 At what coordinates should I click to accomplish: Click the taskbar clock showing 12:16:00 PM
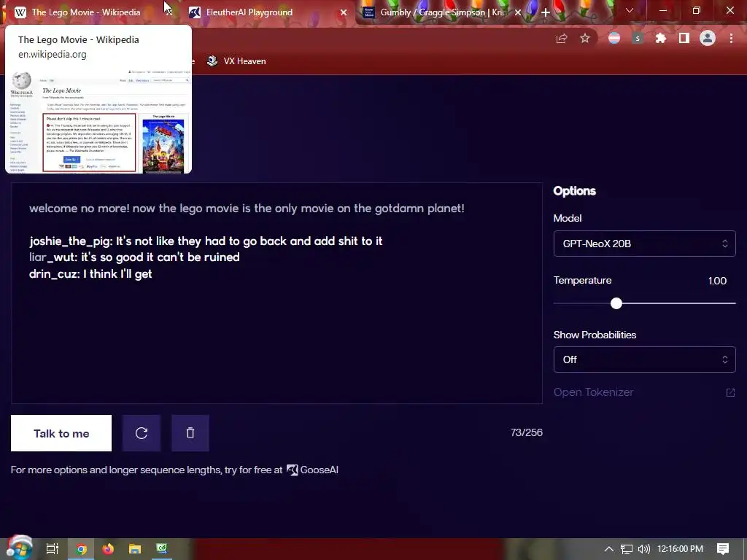coord(681,549)
